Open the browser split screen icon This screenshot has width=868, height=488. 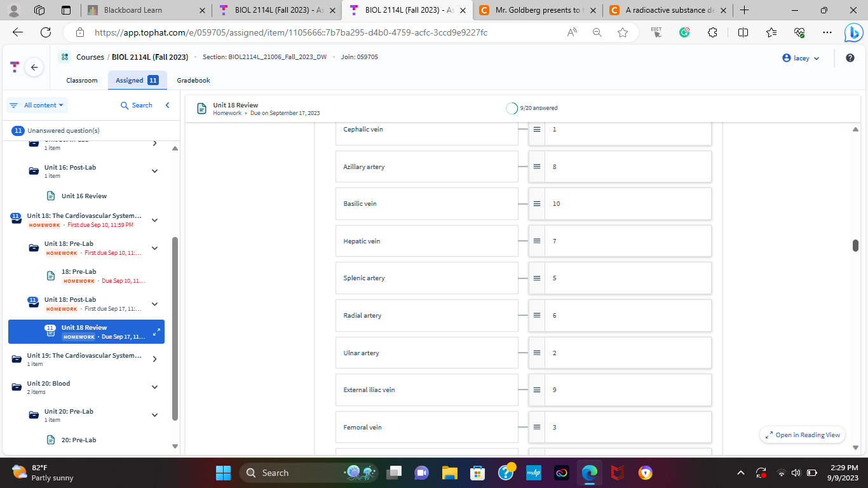click(743, 32)
